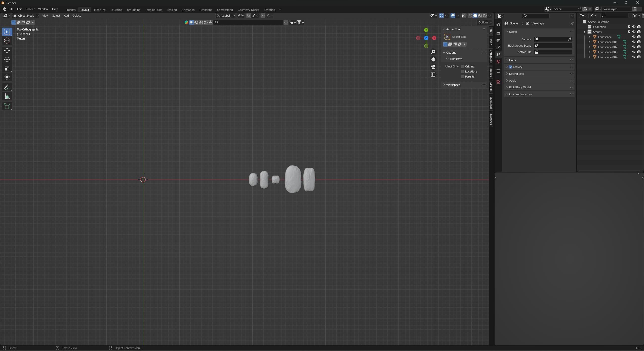Click the Zoom magnifier viewport icon
Screen dimensions: 644x351
(x=433, y=52)
